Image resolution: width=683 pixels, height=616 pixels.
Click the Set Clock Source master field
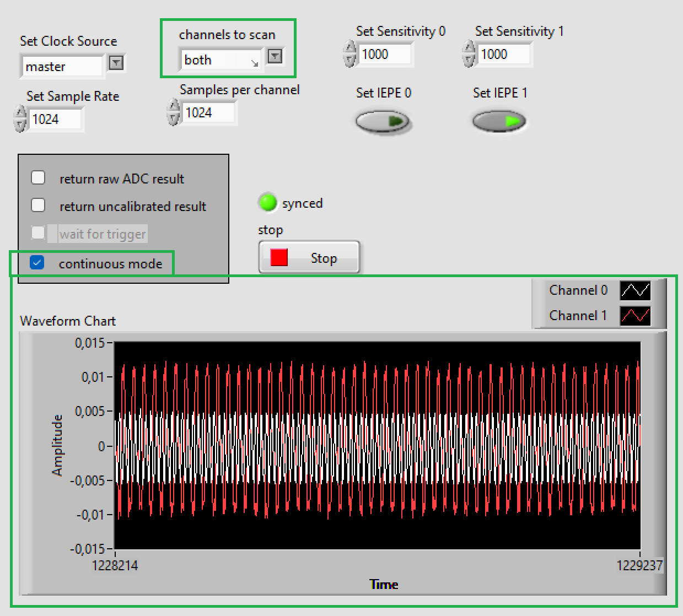(x=62, y=67)
